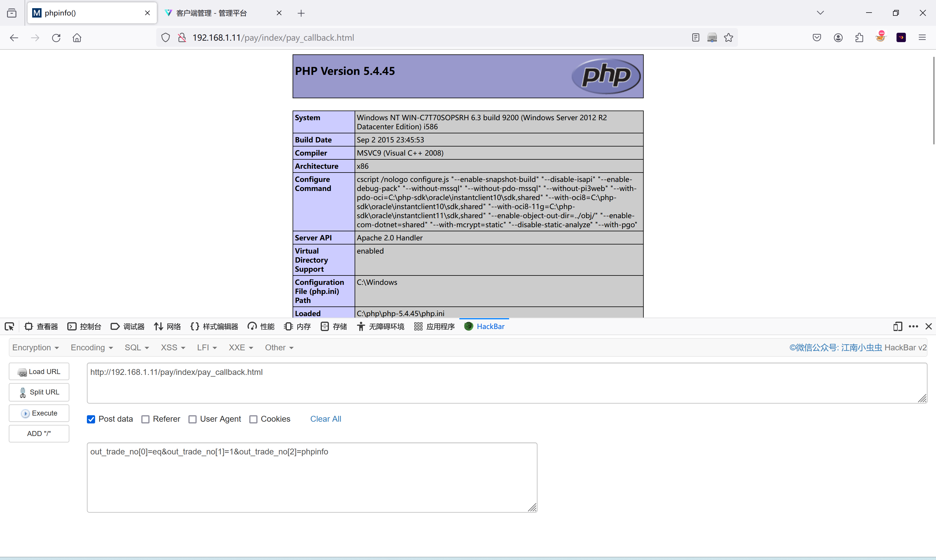This screenshot has height=560, width=936.
Task: Open the LFI dropdown menu
Action: (x=207, y=347)
